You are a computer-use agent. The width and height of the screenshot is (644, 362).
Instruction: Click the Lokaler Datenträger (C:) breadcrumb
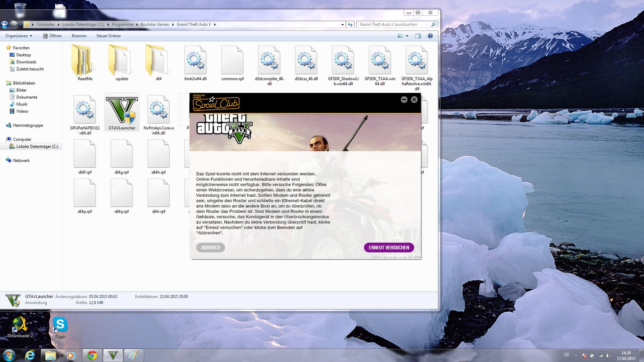(83, 24)
